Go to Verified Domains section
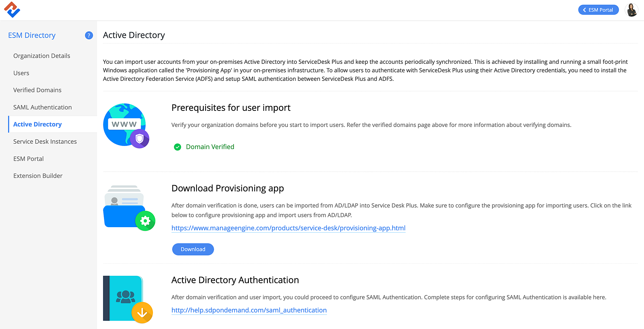The height and width of the screenshot is (329, 644). coord(37,90)
